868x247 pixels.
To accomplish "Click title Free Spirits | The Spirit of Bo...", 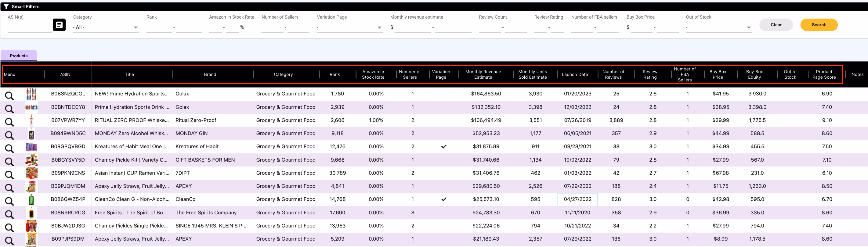I will pyautogui.click(x=131, y=213).
